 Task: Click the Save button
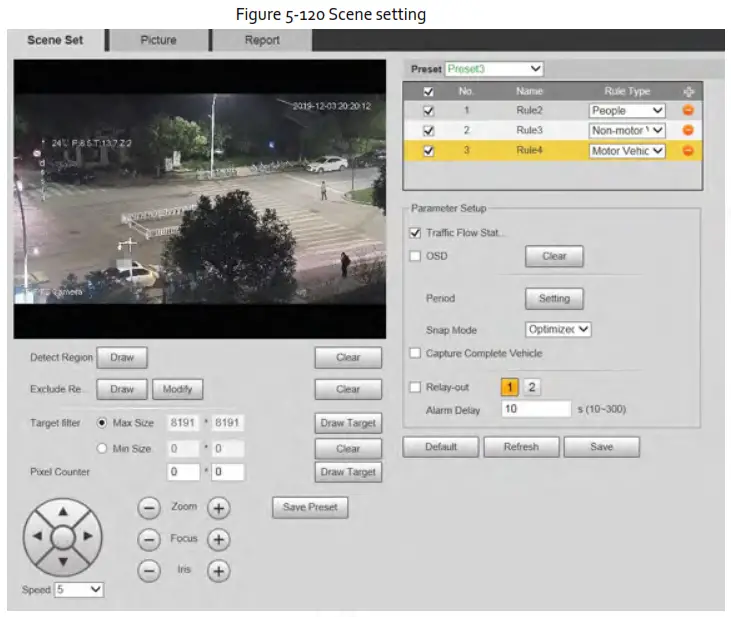pyautogui.click(x=601, y=447)
